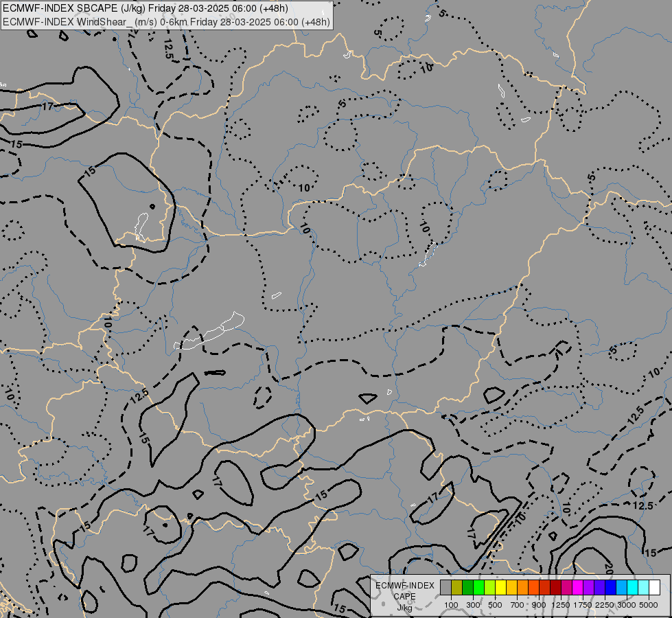Click the '100' legend tick label
Viewport: 672px width, 618px height.
pos(451,605)
